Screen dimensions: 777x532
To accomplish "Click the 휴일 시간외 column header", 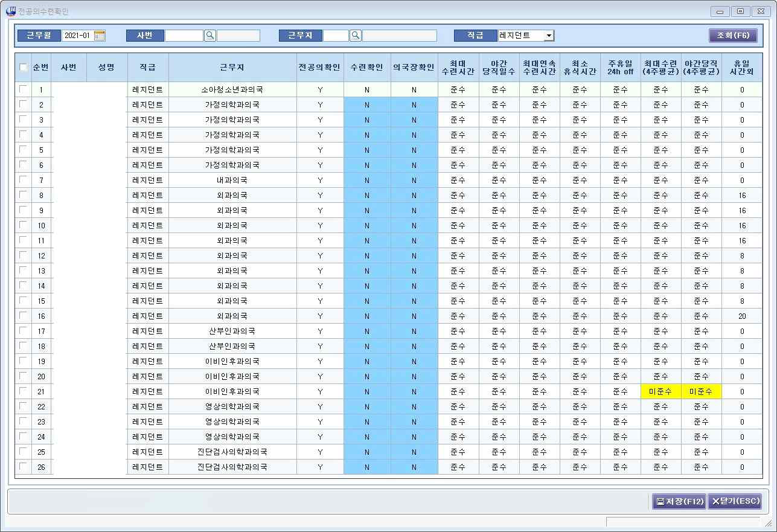I will click(x=742, y=67).
